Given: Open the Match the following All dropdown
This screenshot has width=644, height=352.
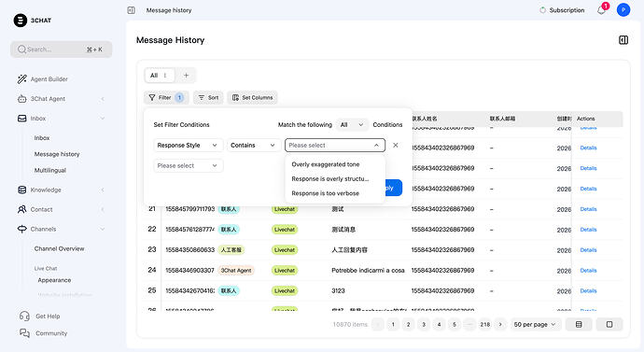Looking at the screenshot, I should tap(352, 124).
